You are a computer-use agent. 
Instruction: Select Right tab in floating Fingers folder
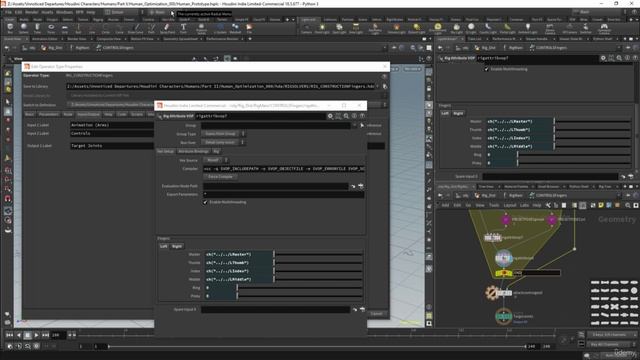coord(177,247)
